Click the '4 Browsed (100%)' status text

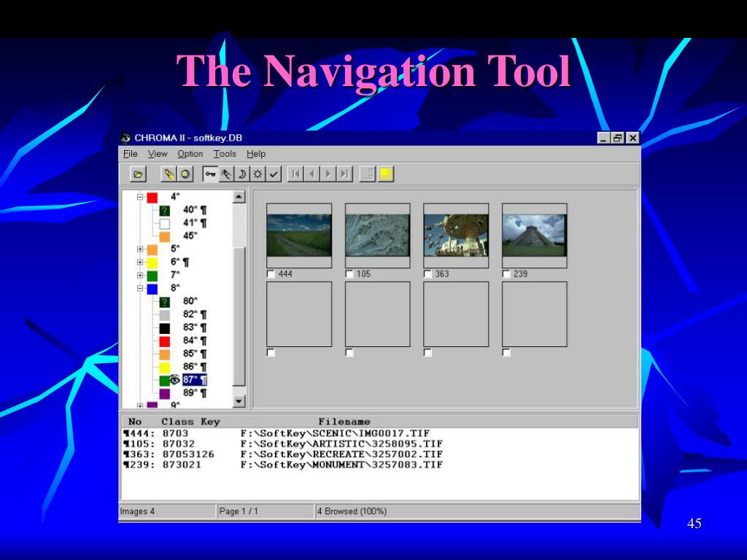tap(352, 511)
